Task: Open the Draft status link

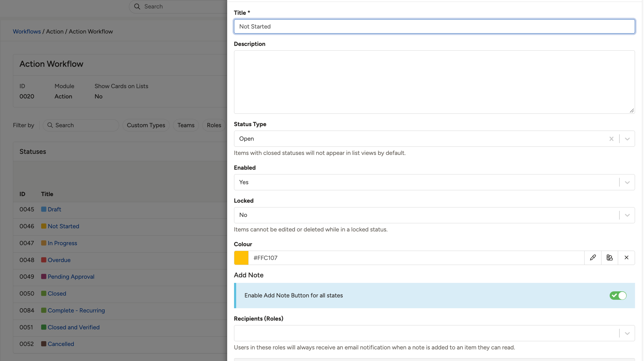Action: (54, 209)
